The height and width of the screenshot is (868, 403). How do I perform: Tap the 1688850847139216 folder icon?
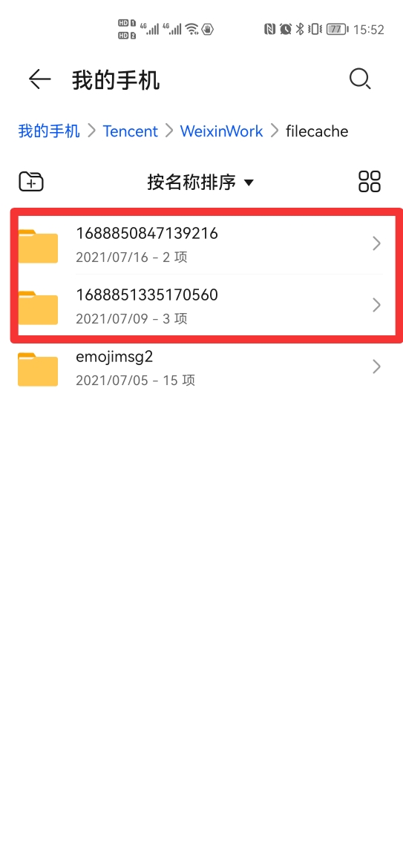tap(38, 246)
